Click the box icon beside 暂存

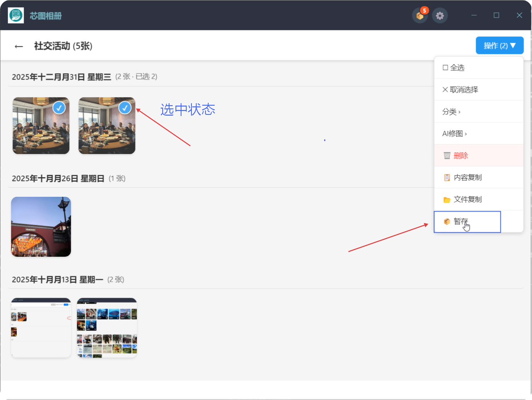coord(446,221)
